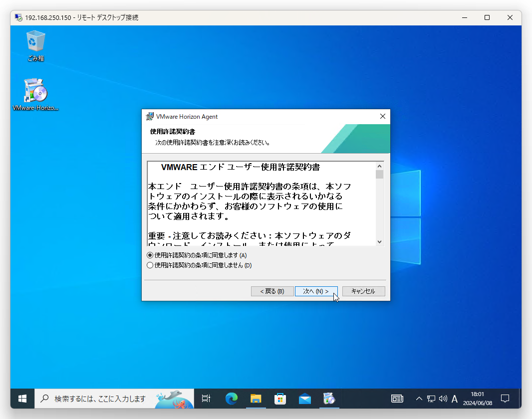This screenshot has width=532, height=419.
Task: Open File Explorer from the taskbar
Action: pos(256,399)
